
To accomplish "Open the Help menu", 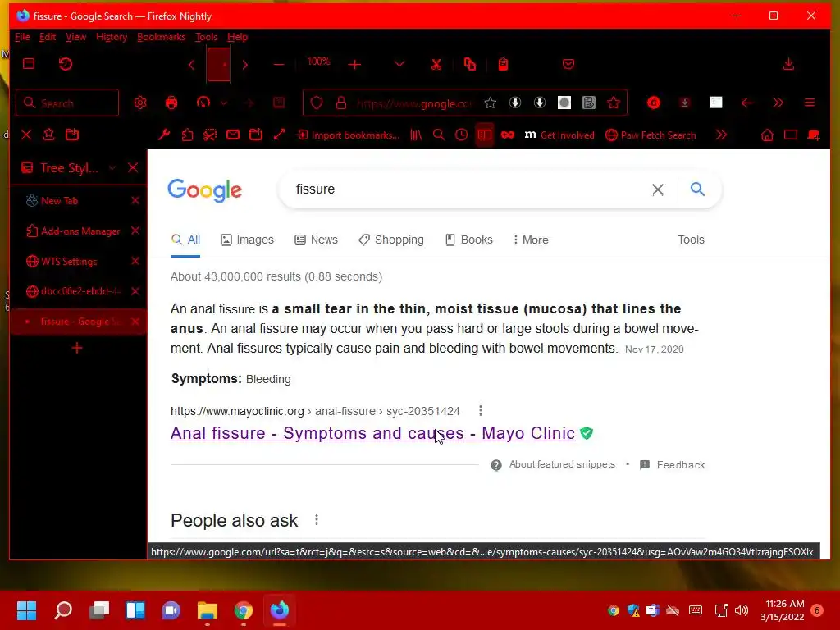I will (x=237, y=37).
